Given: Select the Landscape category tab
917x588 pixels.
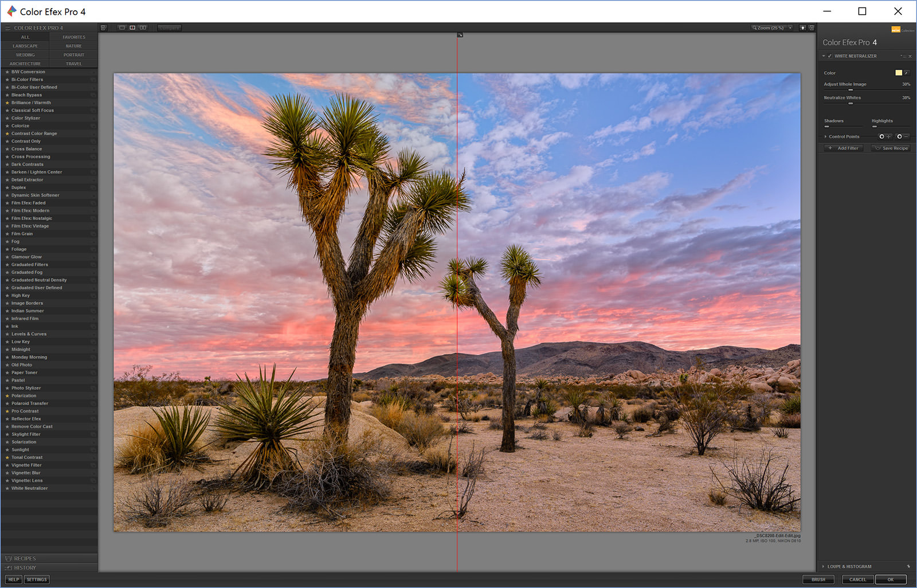Looking at the screenshot, I should click(x=25, y=46).
